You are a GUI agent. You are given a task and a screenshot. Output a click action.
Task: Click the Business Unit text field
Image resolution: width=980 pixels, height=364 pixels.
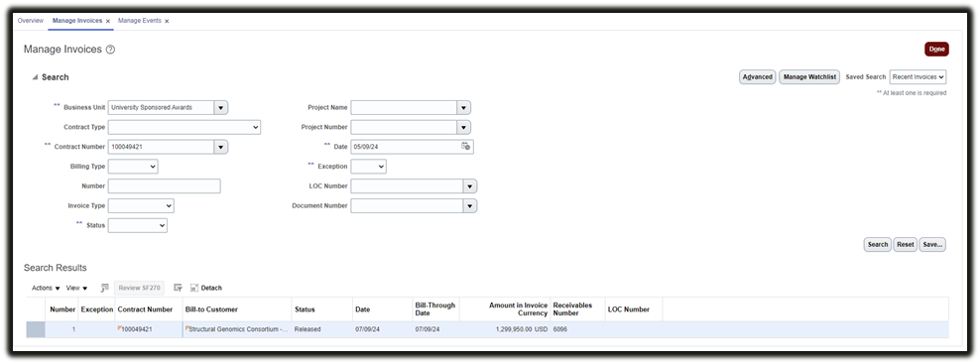click(x=162, y=107)
